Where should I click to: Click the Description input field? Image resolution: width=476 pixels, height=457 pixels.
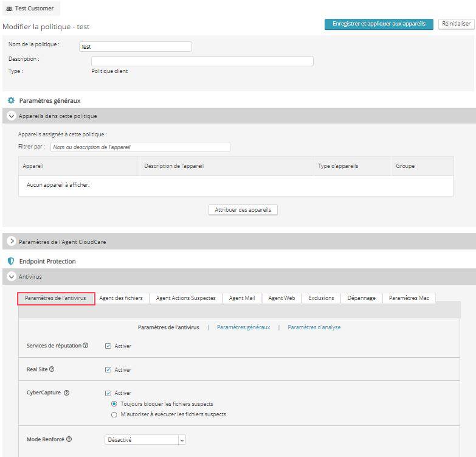pos(202,61)
